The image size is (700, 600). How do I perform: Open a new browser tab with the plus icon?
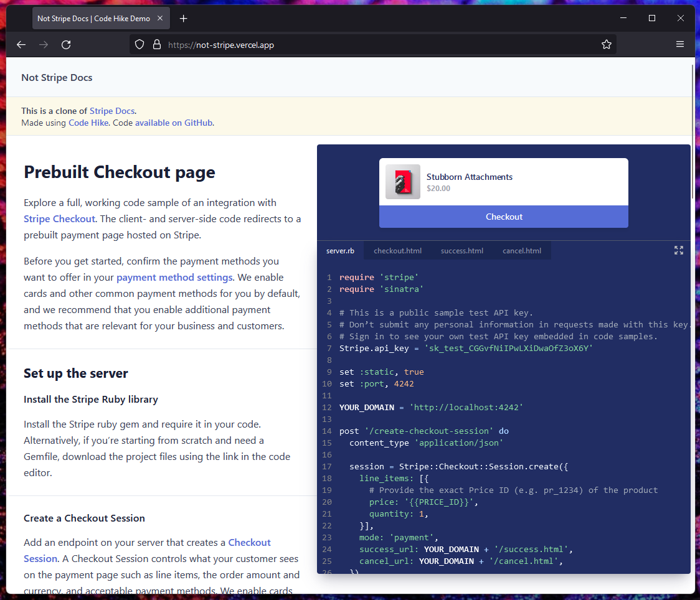tap(183, 18)
